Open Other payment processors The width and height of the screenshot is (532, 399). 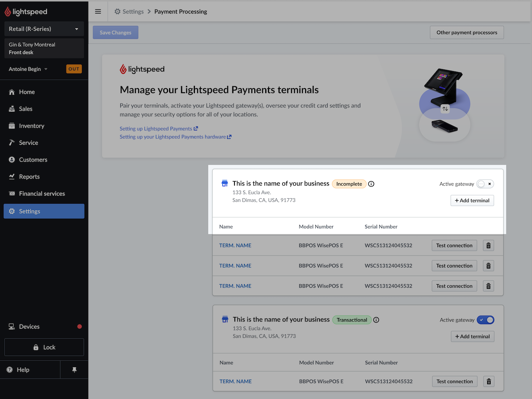(467, 33)
